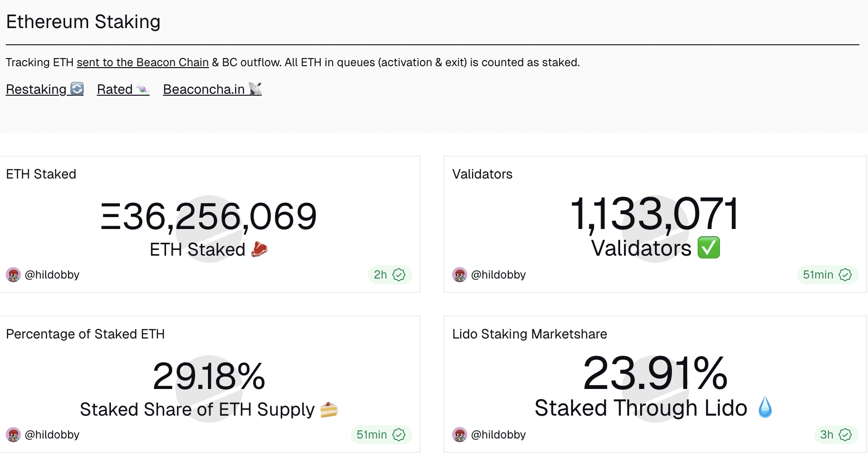Open the Rated link
Image resolution: width=868 pixels, height=458 pixels.
tap(123, 89)
